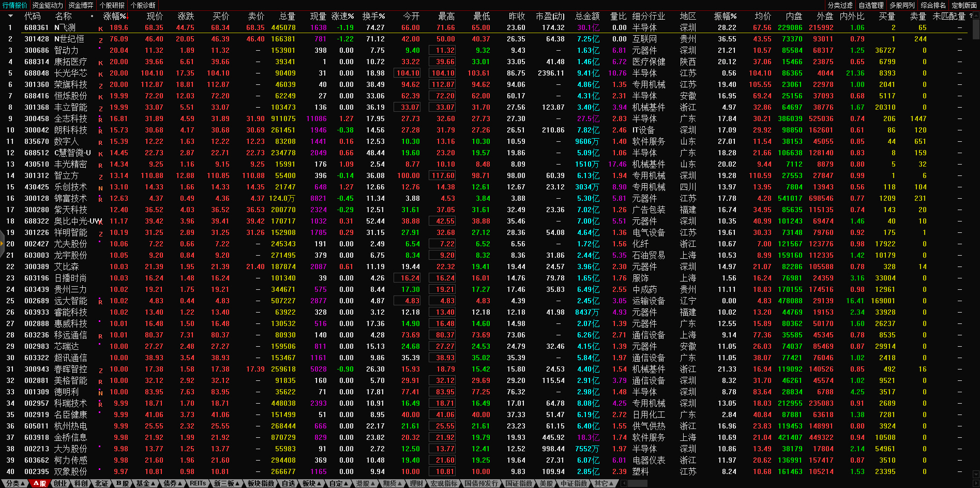
Task: Select the 创业 market tab
Action: [60, 483]
